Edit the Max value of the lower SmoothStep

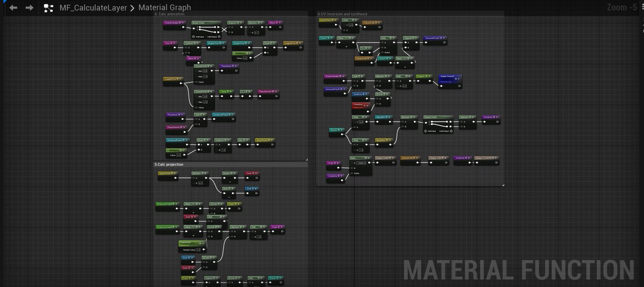[205, 102]
